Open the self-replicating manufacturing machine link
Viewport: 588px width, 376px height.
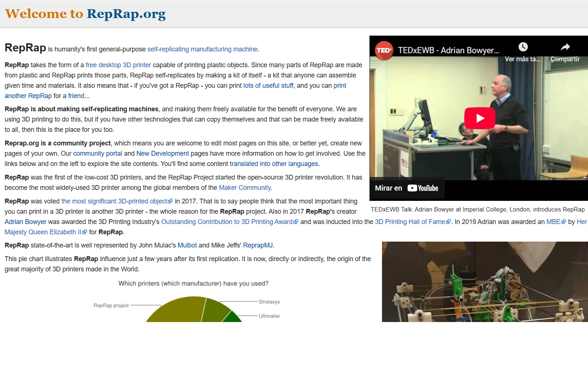click(x=202, y=49)
